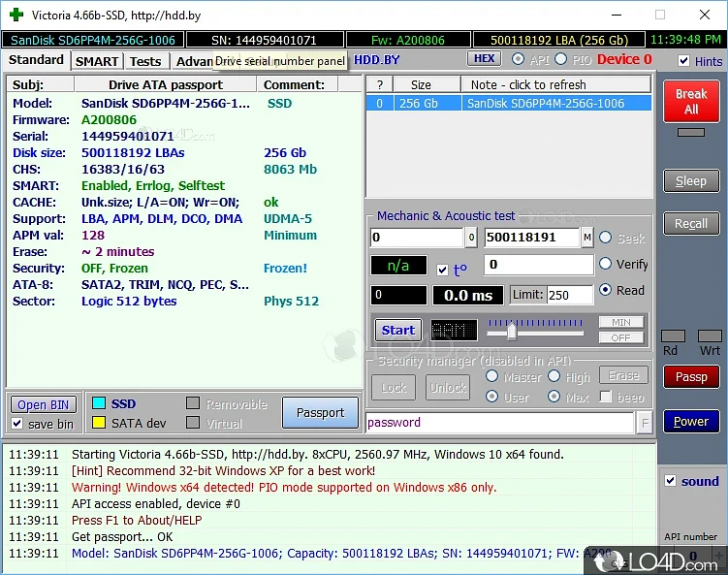Toggle the sound checkbox
The width and height of the screenshot is (728, 575).
[x=670, y=481]
